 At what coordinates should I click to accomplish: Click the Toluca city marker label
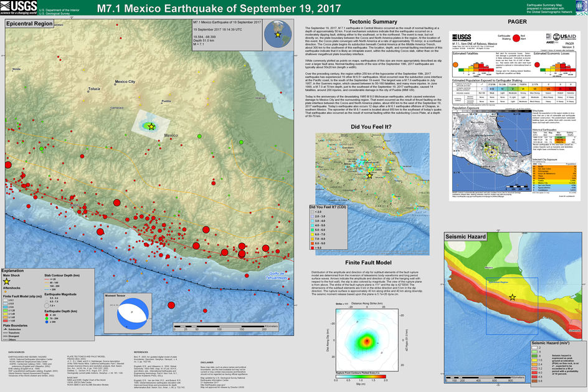point(94,89)
